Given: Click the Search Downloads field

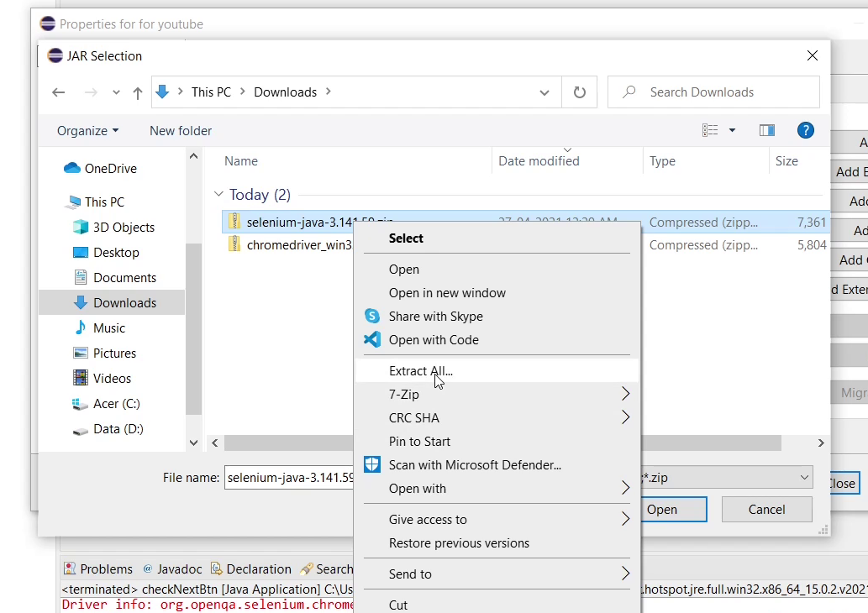Looking at the screenshot, I should [x=713, y=92].
